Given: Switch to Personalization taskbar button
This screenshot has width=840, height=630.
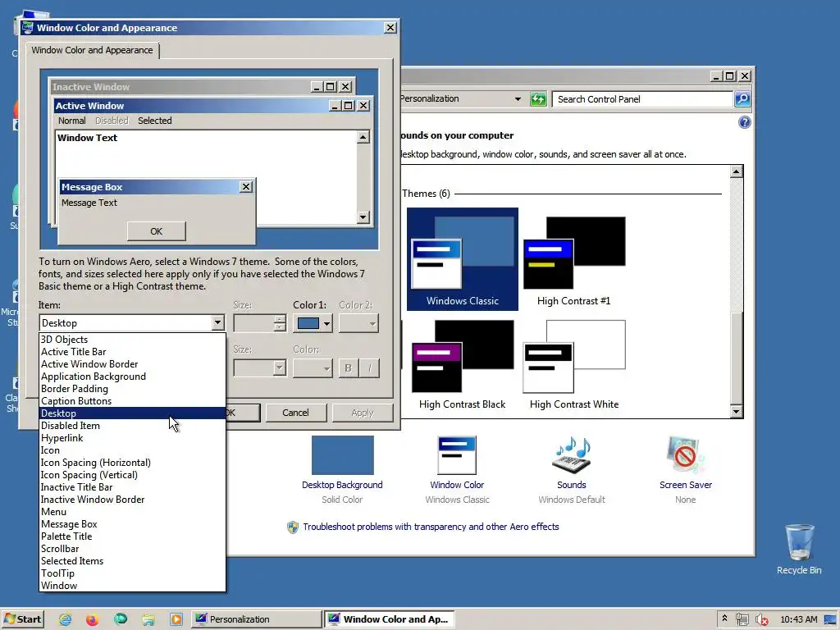Looking at the screenshot, I should point(257,619).
